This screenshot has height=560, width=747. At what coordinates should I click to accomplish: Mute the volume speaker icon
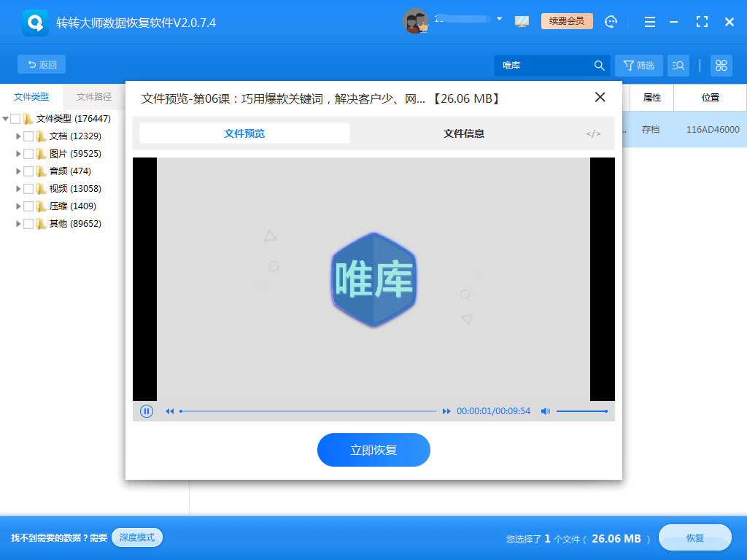click(x=546, y=411)
